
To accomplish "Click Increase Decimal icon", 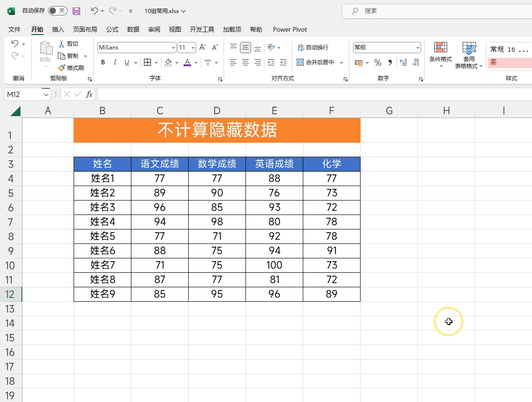I will point(403,62).
